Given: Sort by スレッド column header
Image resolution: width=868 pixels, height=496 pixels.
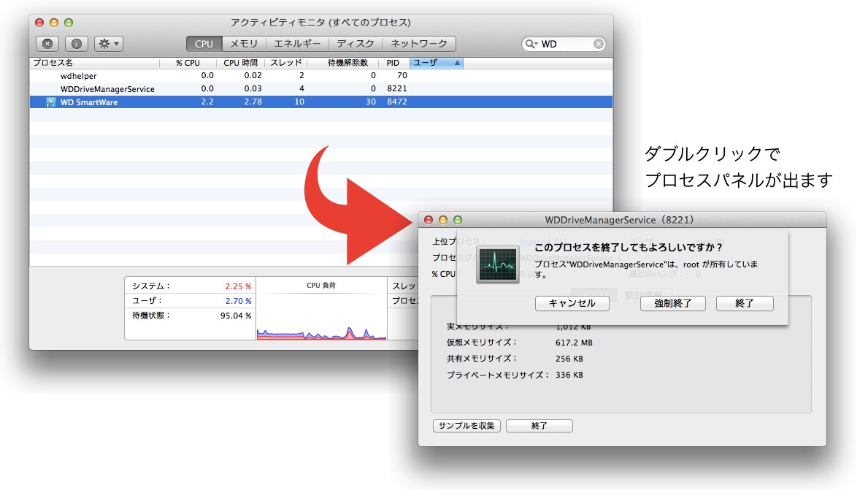Looking at the screenshot, I should coord(286,63).
